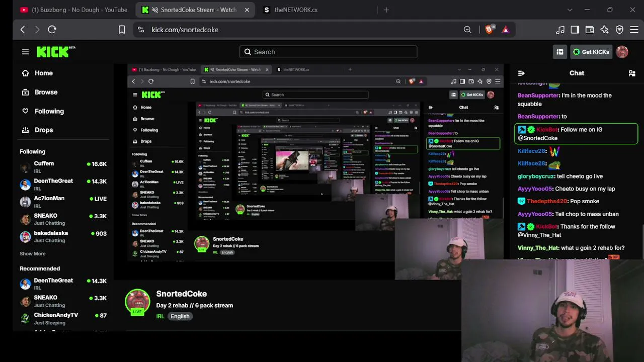The width and height of the screenshot is (644, 362).
Task: Close the SnortedCoke Stream tab
Action: (247, 10)
